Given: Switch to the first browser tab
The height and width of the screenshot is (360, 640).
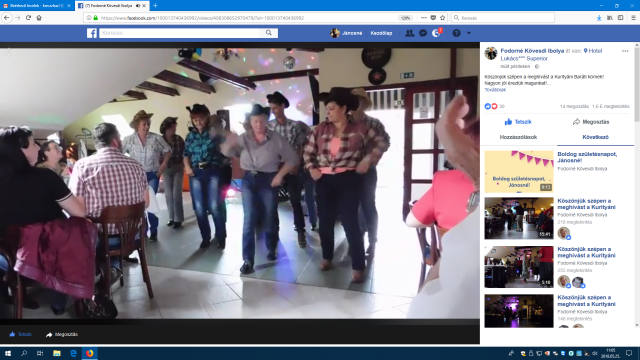Looking at the screenshot, I should click(x=37, y=6).
